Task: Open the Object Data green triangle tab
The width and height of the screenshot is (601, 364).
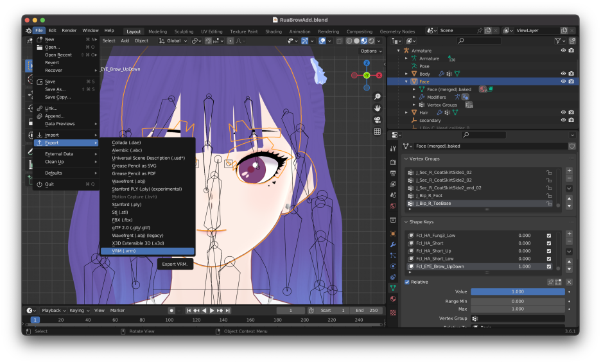Action: coord(393,288)
